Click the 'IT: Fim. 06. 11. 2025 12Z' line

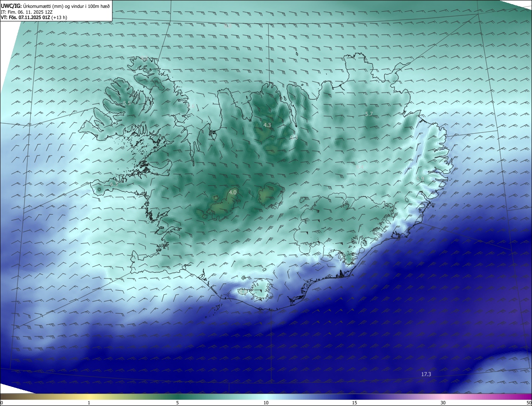(27, 12)
